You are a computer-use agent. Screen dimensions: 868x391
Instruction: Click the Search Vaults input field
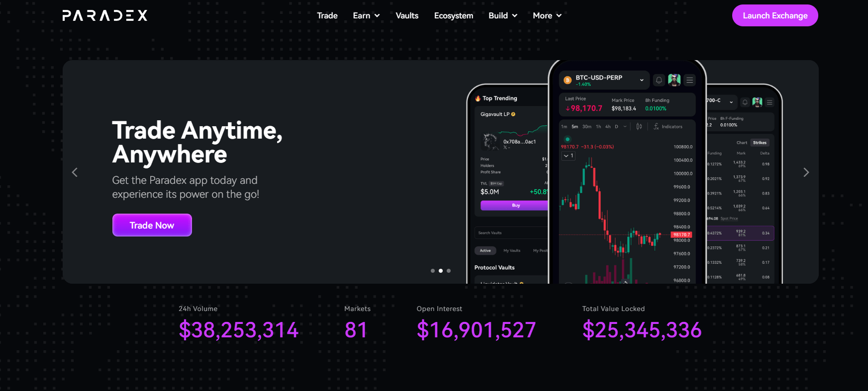point(512,233)
